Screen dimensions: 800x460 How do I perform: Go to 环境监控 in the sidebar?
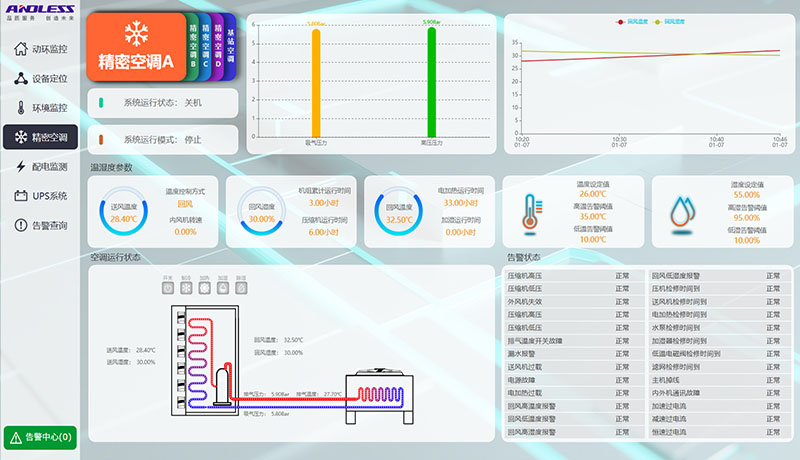point(40,108)
